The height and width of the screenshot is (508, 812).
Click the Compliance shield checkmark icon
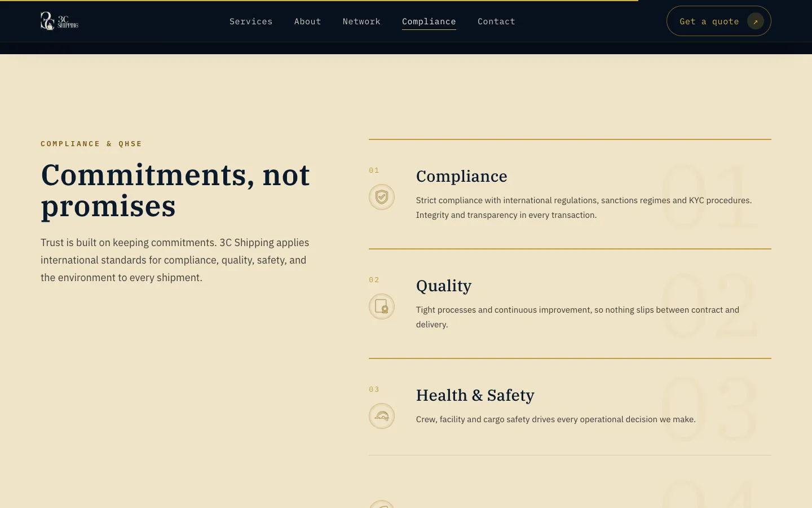point(382,197)
